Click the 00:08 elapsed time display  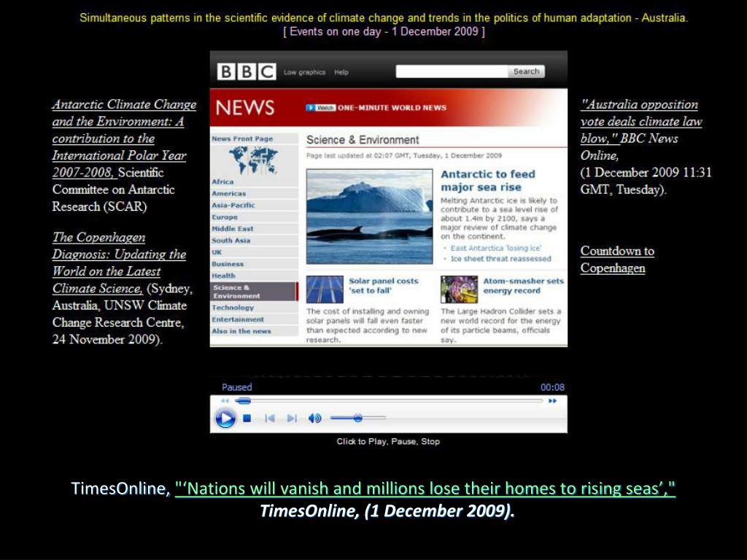click(x=552, y=387)
